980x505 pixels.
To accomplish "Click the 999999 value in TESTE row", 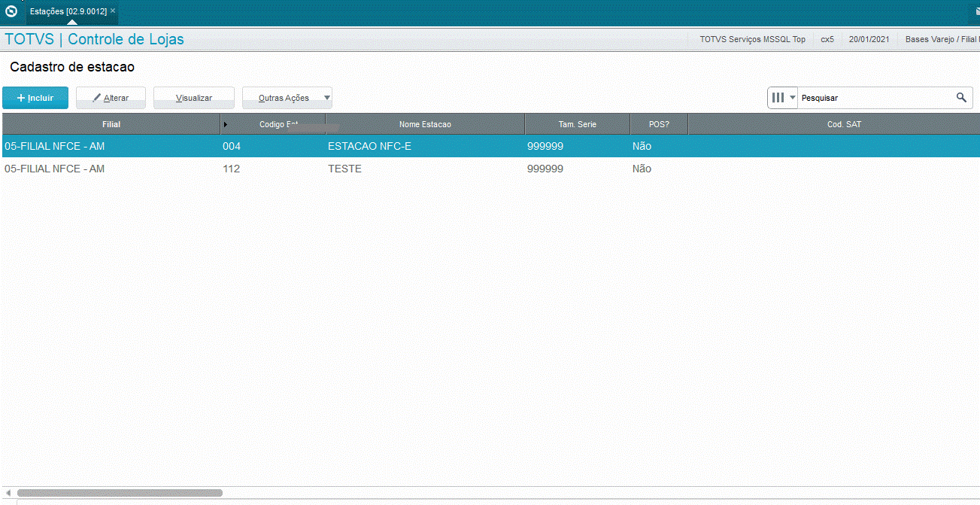I will click(545, 169).
